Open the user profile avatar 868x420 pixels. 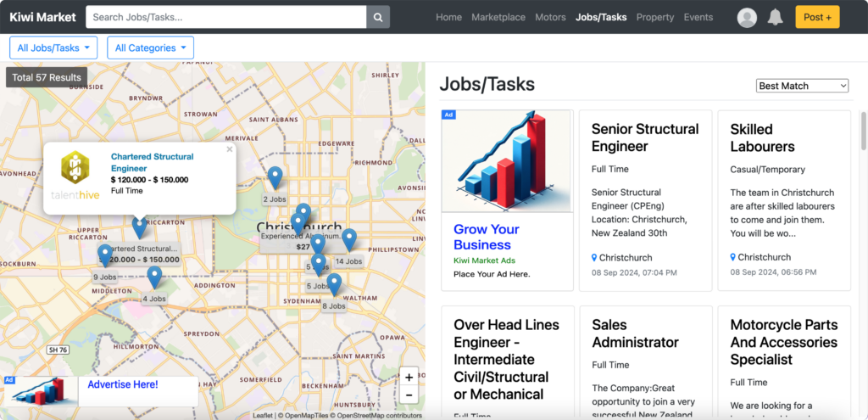click(747, 17)
